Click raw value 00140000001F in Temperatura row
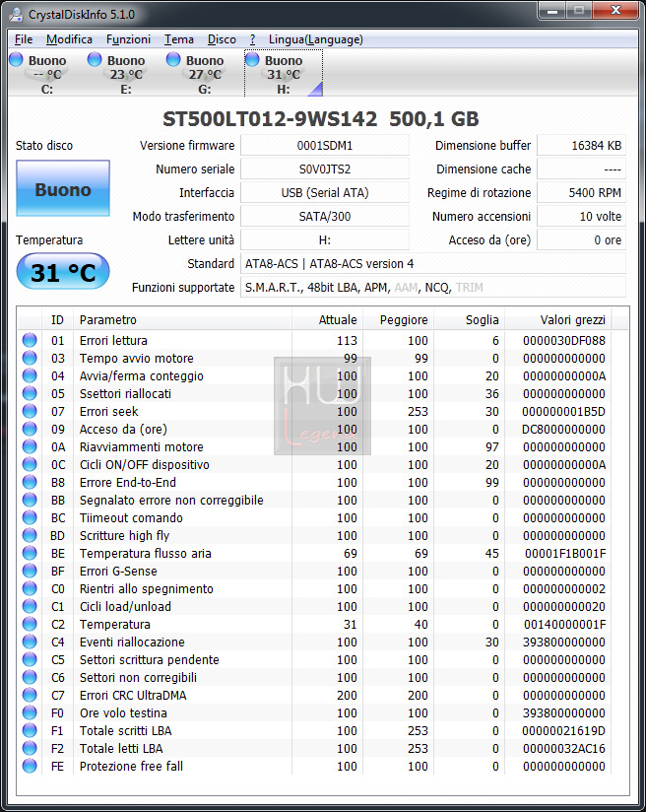Image resolution: width=646 pixels, height=812 pixels. 564,624
